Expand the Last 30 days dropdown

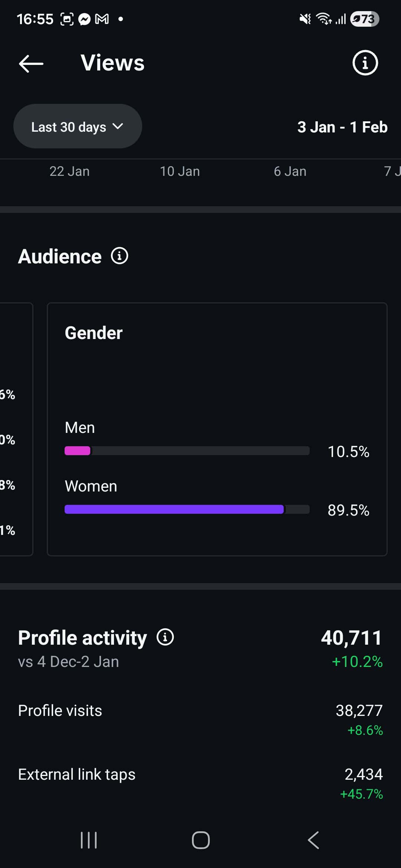click(x=78, y=126)
